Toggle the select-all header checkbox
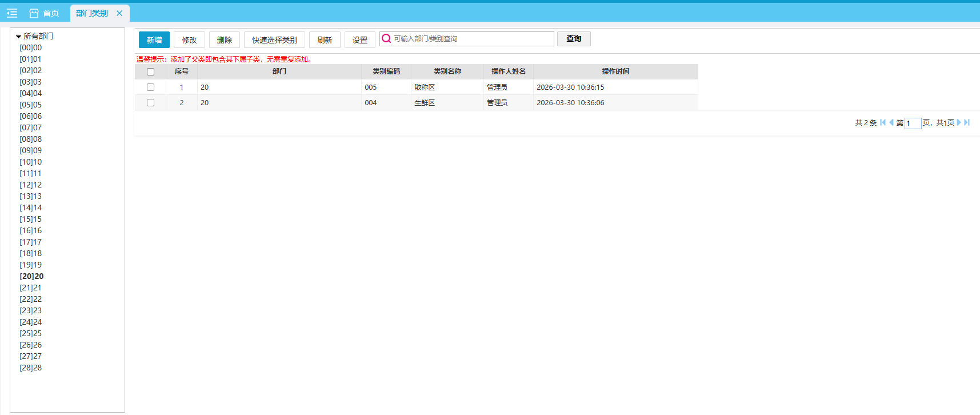Screen dimensions: 980x415 click(x=150, y=71)
